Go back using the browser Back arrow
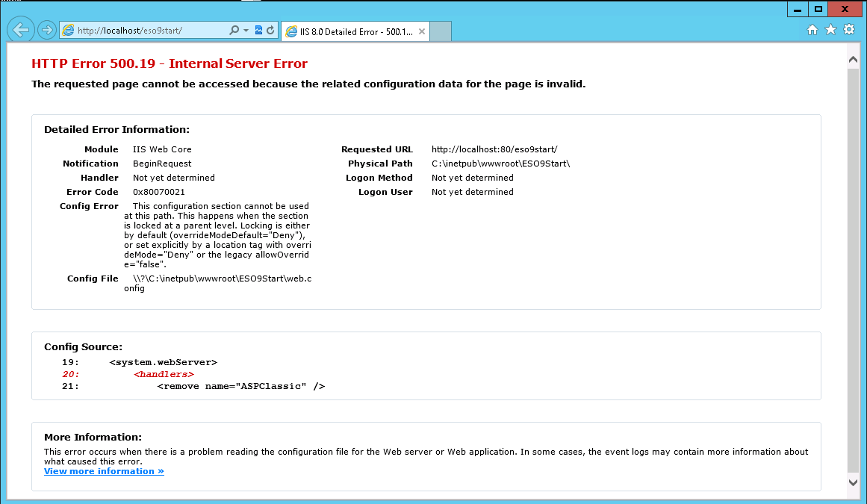The height and width of the screenshot is (504, 867). pos(21,30)
